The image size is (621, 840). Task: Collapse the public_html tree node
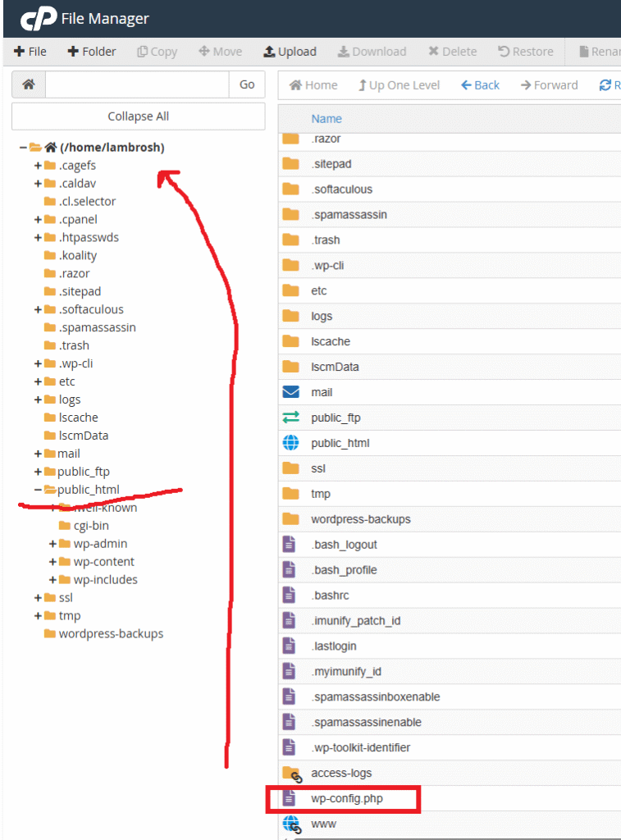[x=38, y=490]
